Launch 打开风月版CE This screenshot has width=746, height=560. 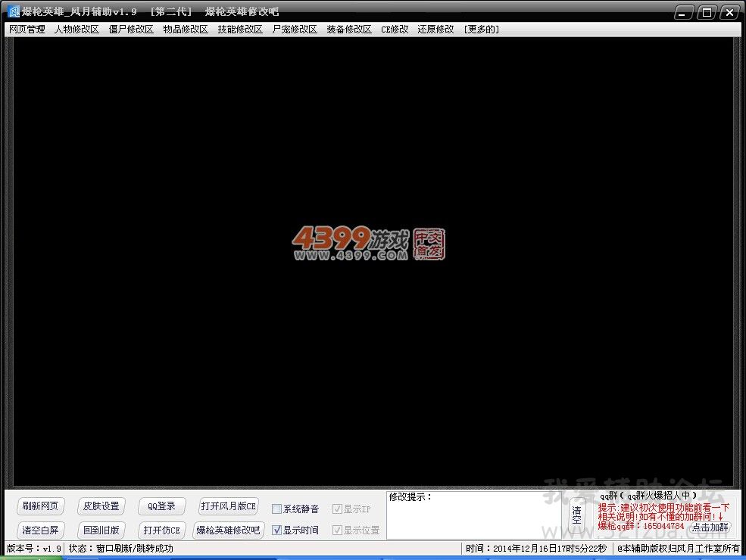click(229, 506)
